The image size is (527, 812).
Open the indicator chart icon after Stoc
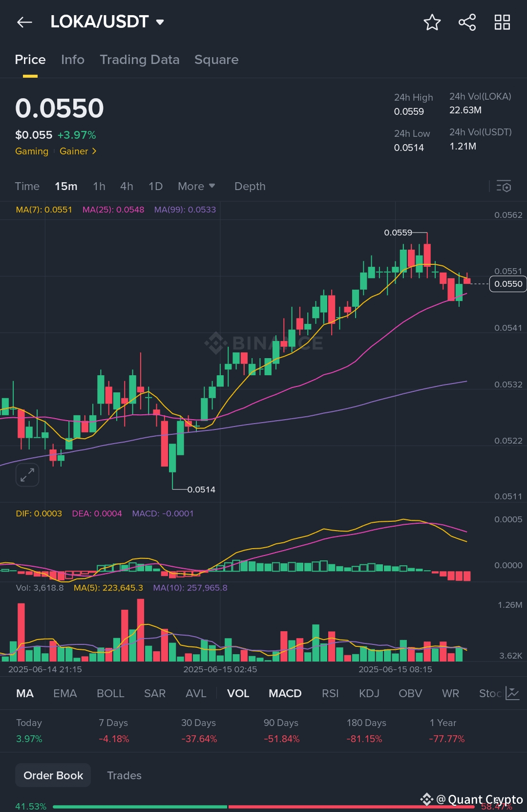(512, 693)
